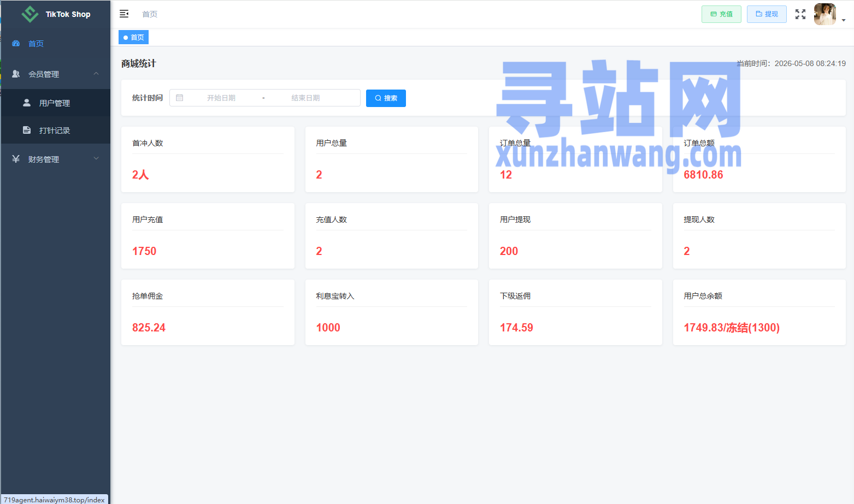Click the 会员管理 members icon
This screenshot has height=504, width=854.
point(16,74)
